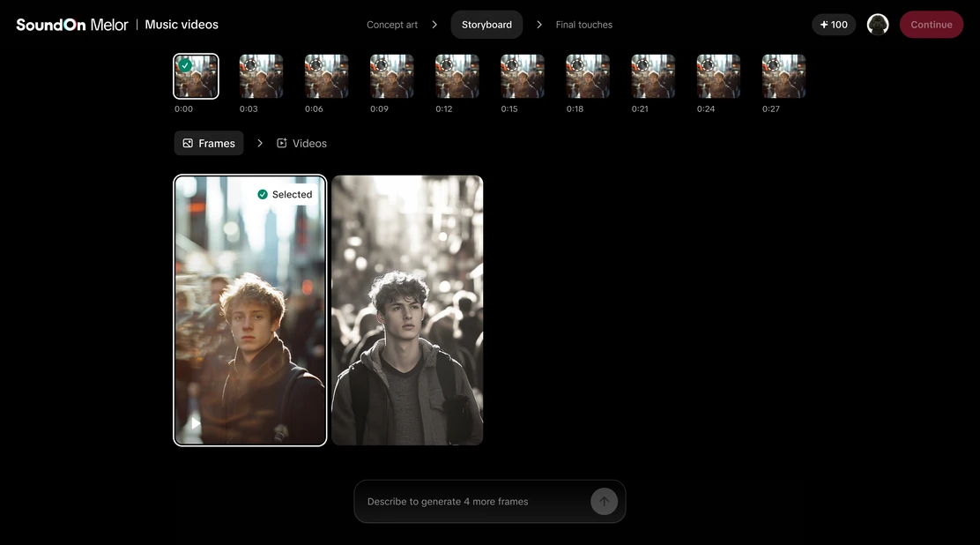The image size is (980, 545).
Task: Select the storyboard thumbnail at 0:18
Action: pyautogui.click(x=588, y=77)
